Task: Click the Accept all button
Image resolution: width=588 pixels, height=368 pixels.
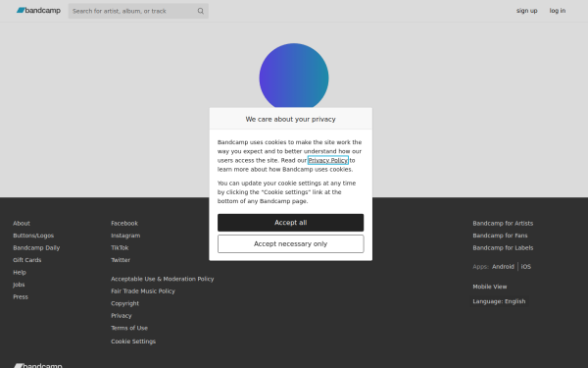Action: (x=291, y=223)
